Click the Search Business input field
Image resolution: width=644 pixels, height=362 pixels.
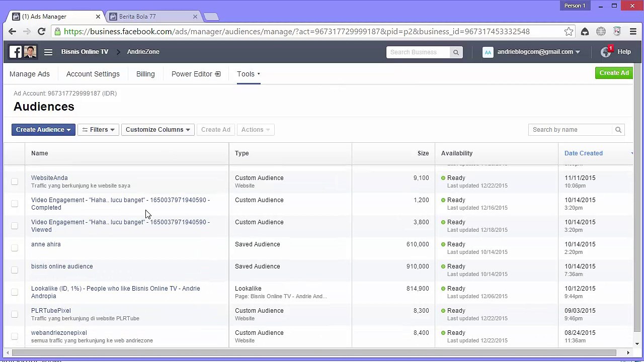(x=419, y=52)
